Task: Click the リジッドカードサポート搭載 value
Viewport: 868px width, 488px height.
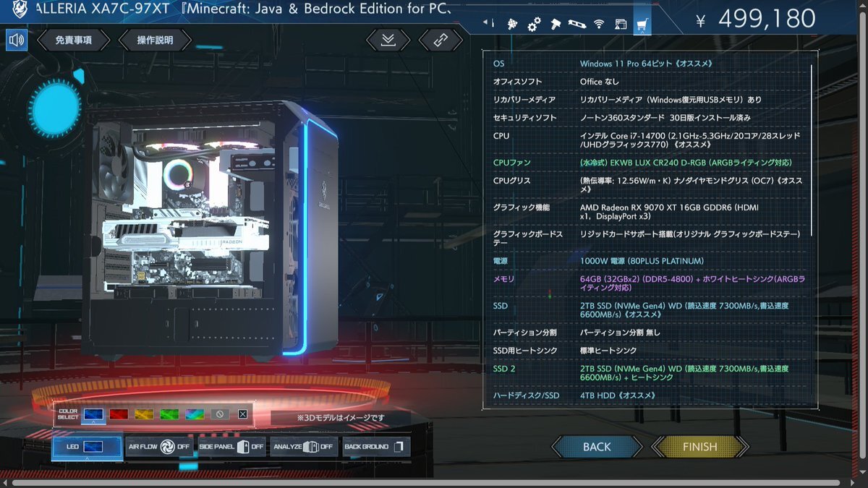Action: click(690, 234)
